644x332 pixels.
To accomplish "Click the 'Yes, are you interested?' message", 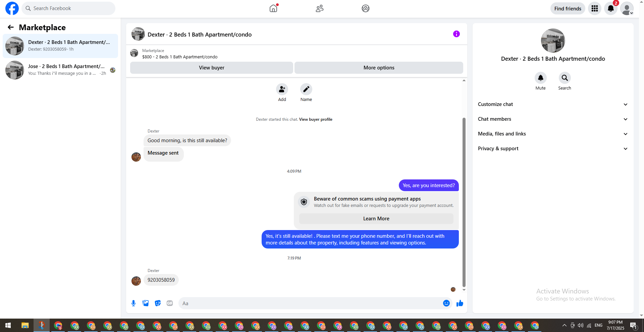I will 429,185.
